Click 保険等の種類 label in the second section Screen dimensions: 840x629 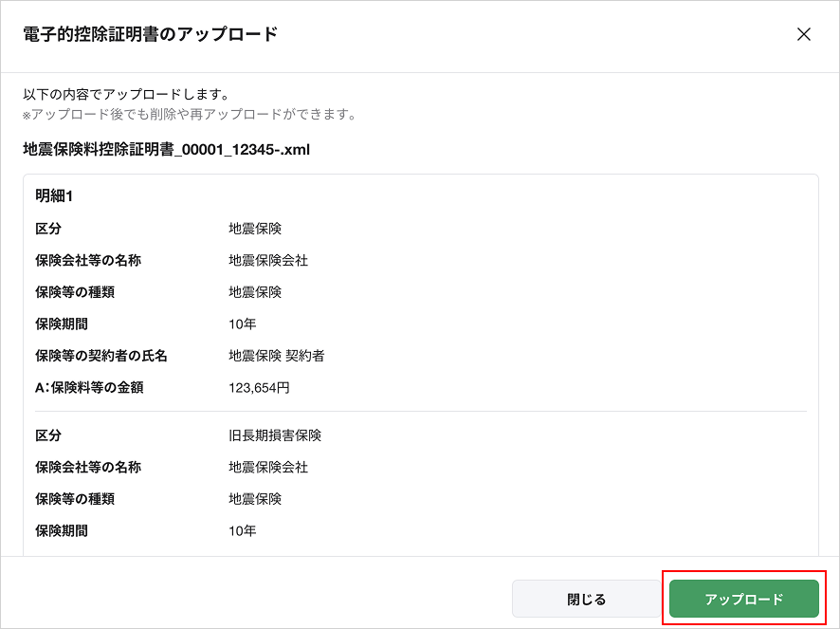pos(75,499)
